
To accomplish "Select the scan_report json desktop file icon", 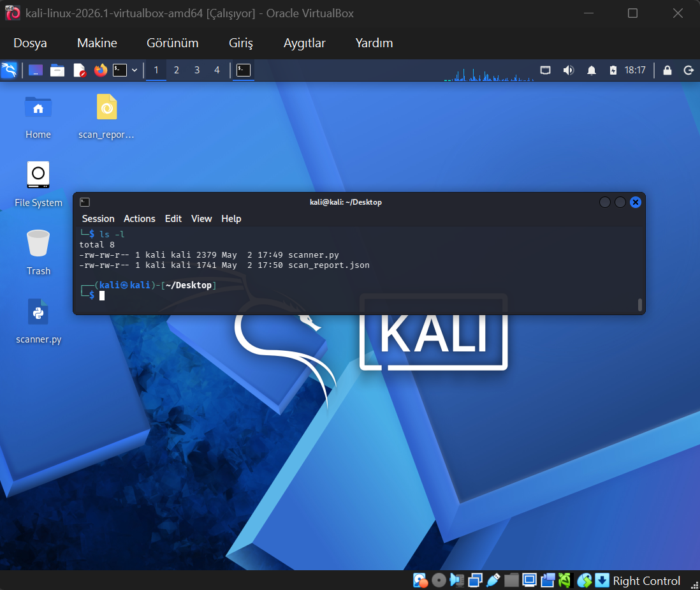I will pyautogui.click(x=106, y=117).
